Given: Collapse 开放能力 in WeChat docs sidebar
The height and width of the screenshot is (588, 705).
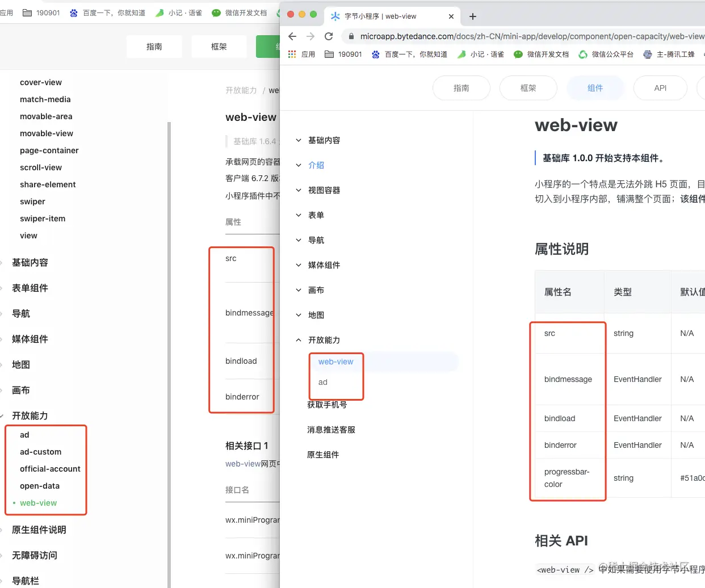Looking at the screenshot, I should pos(30,415).
